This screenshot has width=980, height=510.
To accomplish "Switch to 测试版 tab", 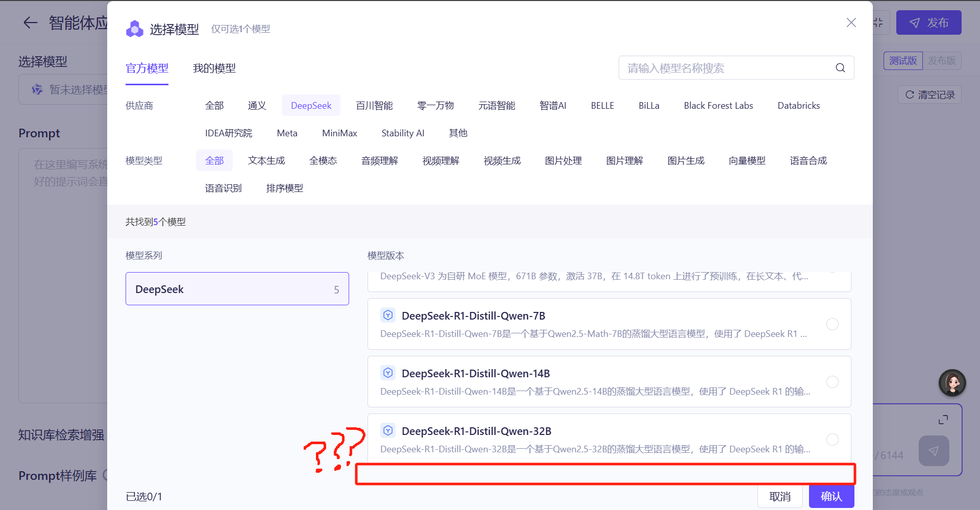I will click(x=903, y=61).
